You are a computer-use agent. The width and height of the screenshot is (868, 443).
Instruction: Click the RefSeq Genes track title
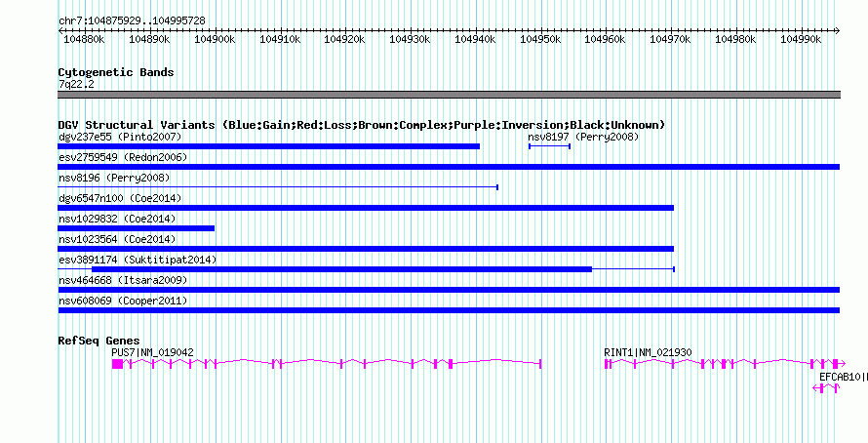(x=99, y=341)
